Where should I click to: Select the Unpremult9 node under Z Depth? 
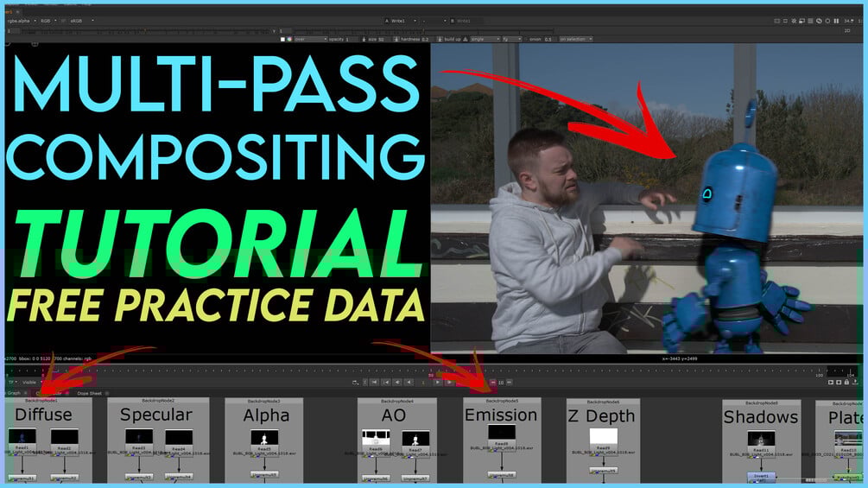tap(604, 471)
